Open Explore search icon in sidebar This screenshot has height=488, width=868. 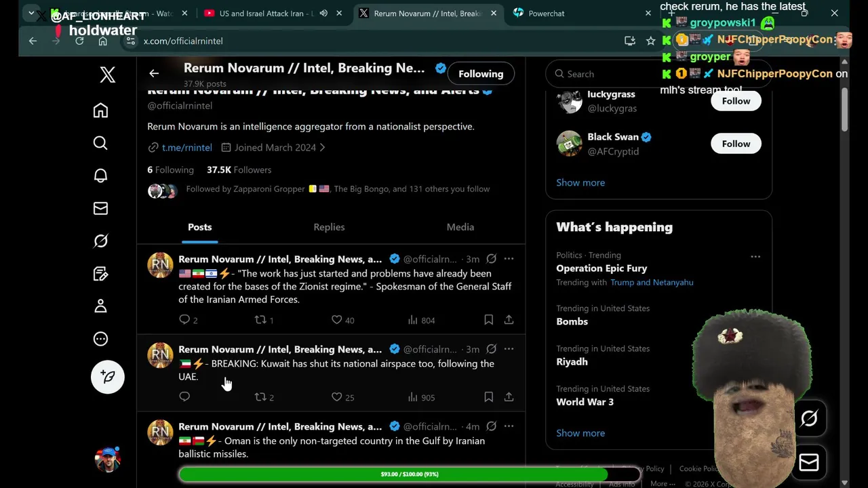pyautogui.click(x=100, y=143)
